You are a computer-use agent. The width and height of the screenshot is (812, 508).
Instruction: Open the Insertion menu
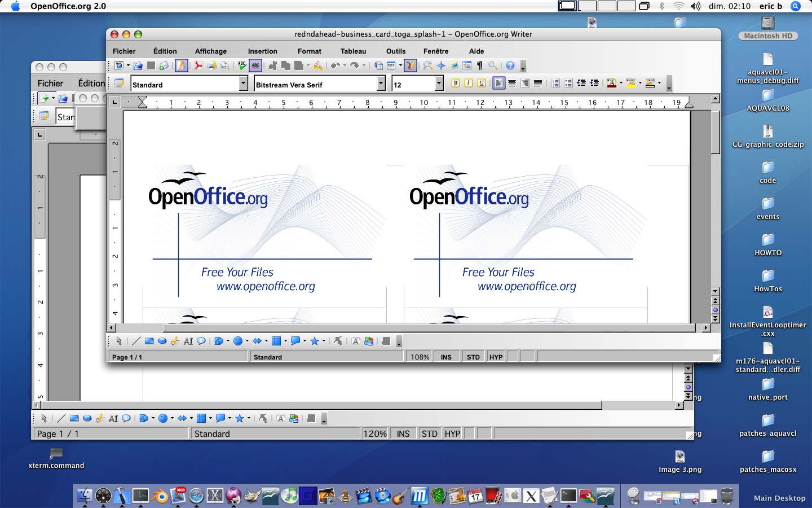(x=263, y=51)
